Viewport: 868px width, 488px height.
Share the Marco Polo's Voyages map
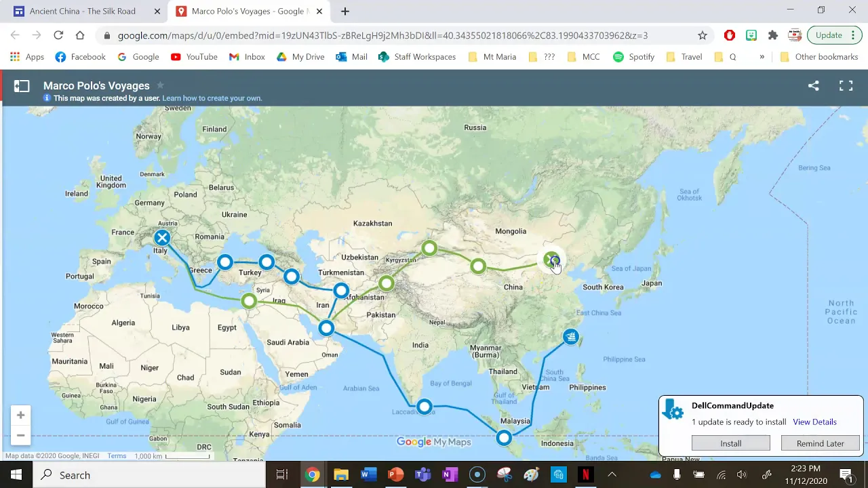point(813,86)
